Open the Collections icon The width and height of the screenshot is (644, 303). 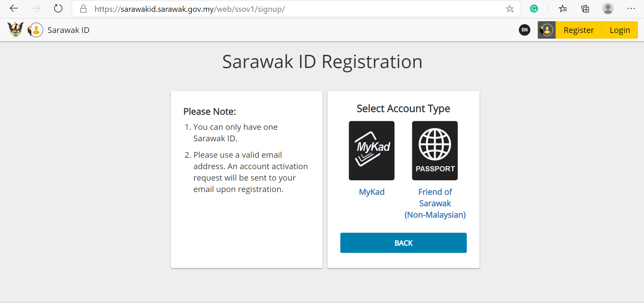coord(585,9)
